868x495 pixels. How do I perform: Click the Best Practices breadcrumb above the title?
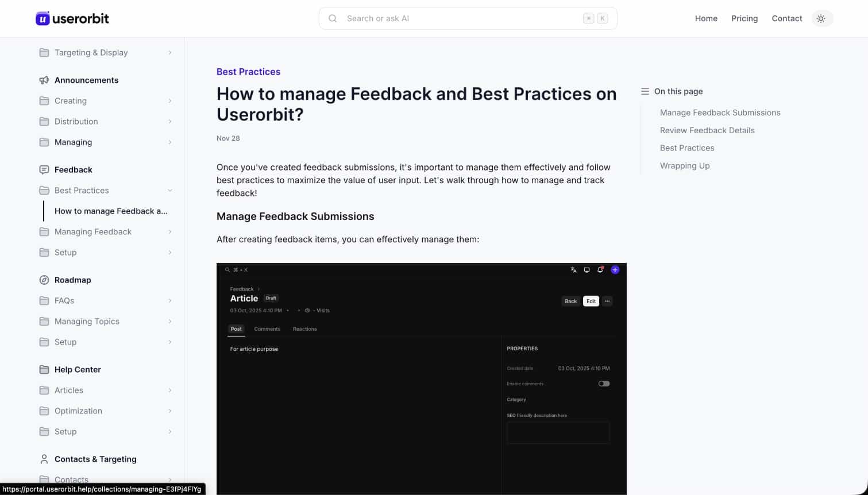tap(248, 71)
